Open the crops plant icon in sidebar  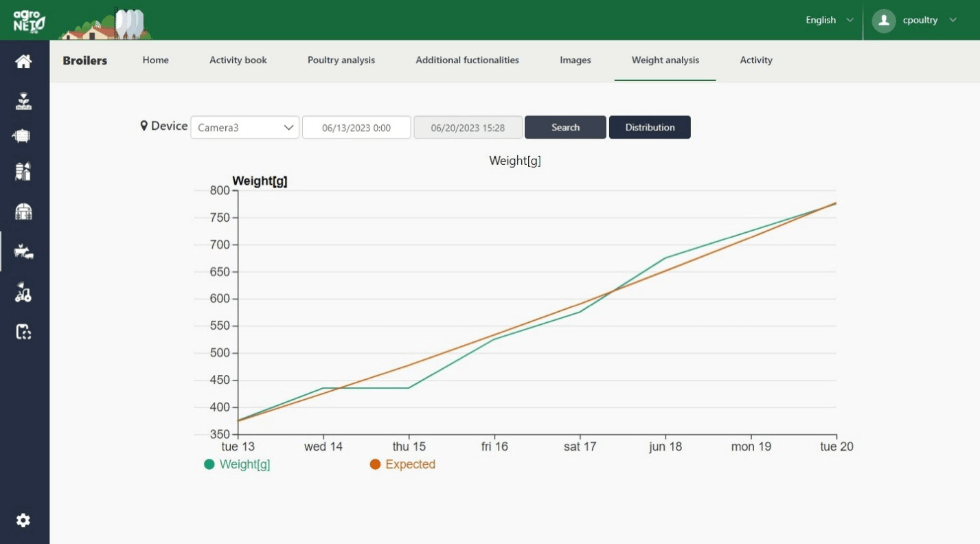(23, 102)
